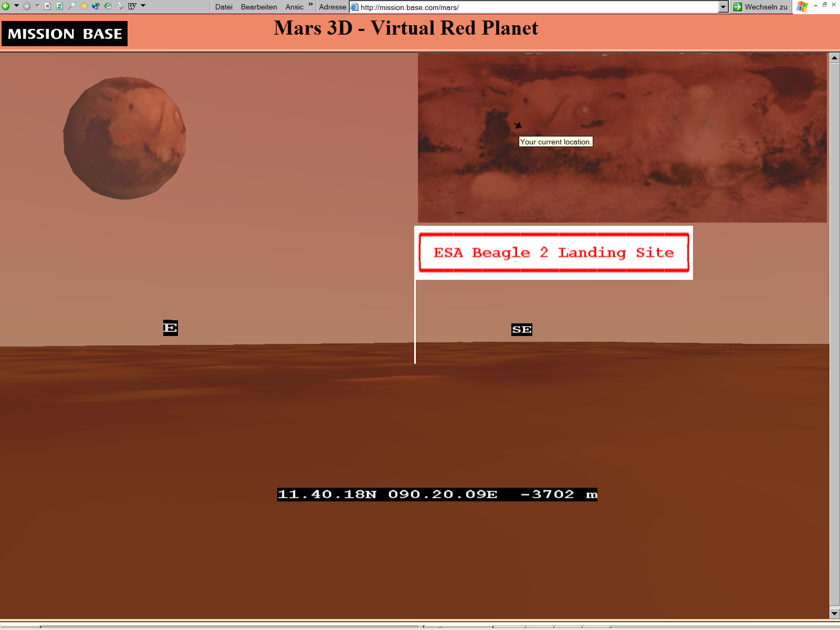The image size is (840, 630).
Task: Click the W edit toolbar icon
Action: tap(132, 6)
